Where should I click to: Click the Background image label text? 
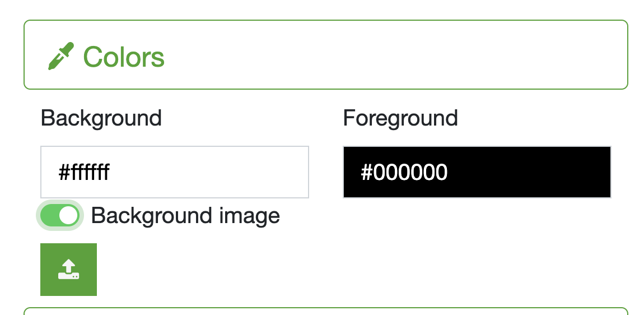point(185,216)
